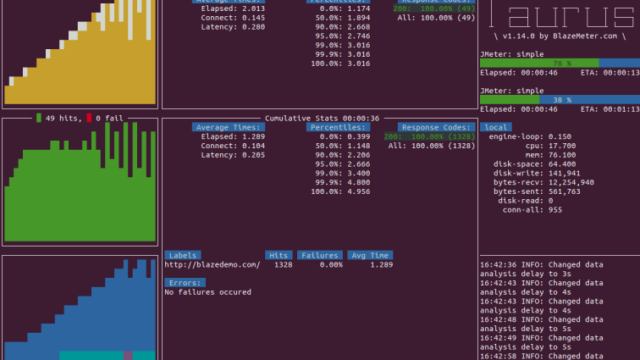The width and height of the screenshot is (640, 360).
Task: Click the 76 % JMeter progress bar
Action: 560,63
